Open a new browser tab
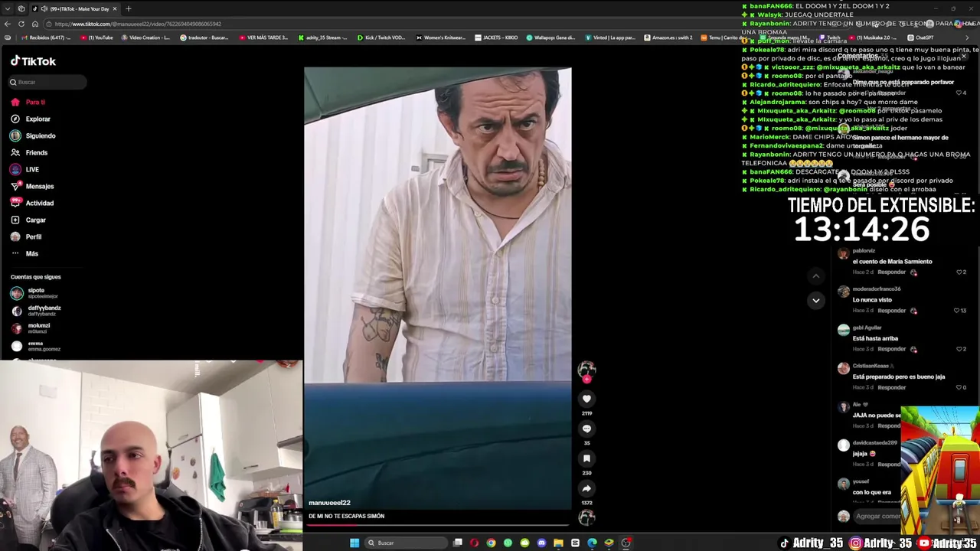The width and height of the screenshot is (980, 551). point(128,8)
